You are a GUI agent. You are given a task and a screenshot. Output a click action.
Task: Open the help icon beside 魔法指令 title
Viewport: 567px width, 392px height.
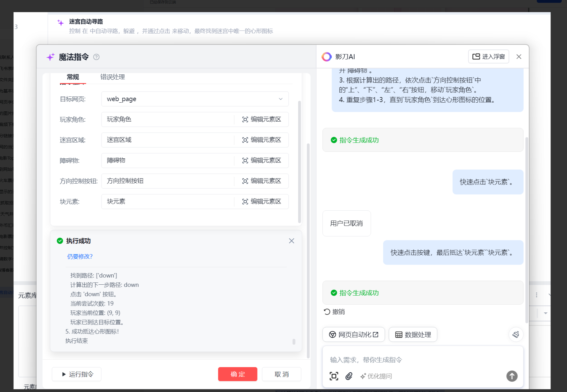click(x=97, y=57)
